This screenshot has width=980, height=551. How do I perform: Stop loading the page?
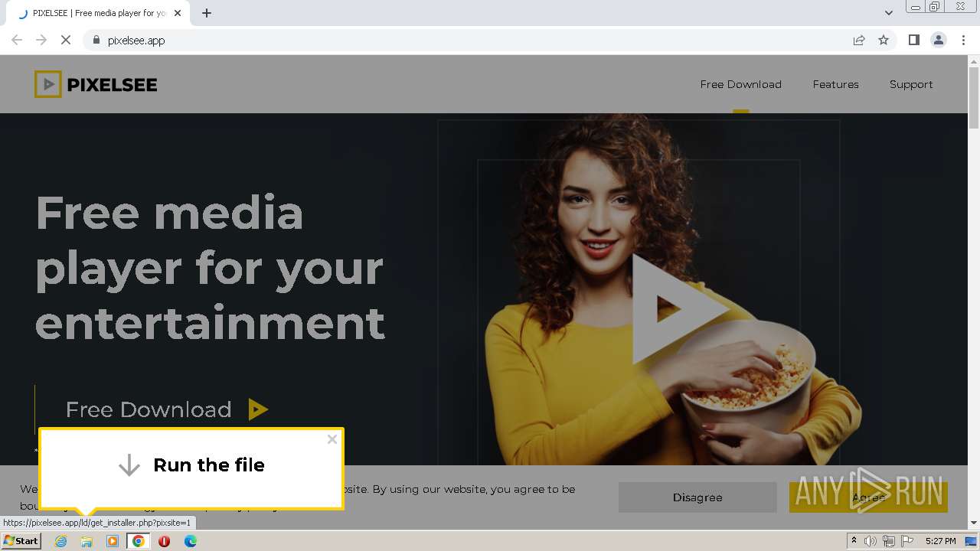coord(66,41)
